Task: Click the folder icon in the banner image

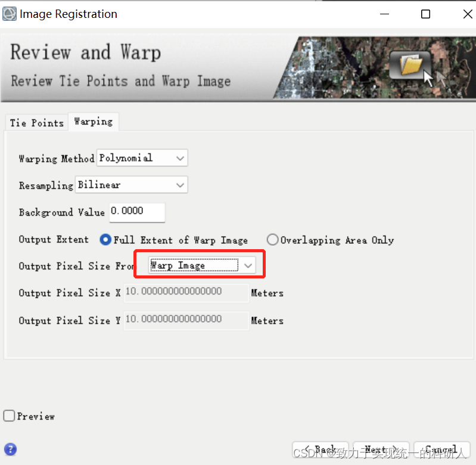Action: click(x=410, y=64)
